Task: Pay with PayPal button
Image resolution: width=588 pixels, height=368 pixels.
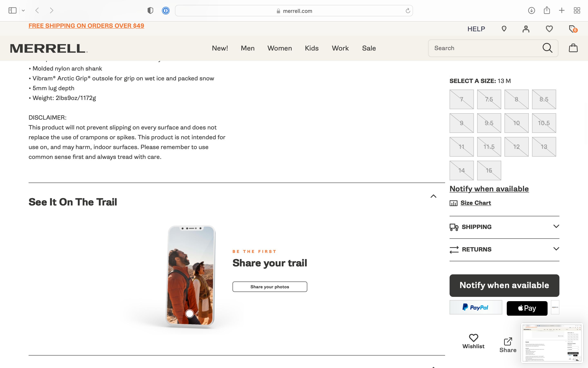Action: 476,307
